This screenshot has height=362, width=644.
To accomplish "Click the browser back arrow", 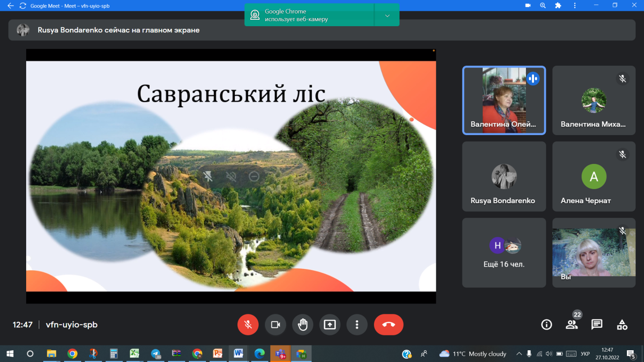I will (x=11, y=6).
